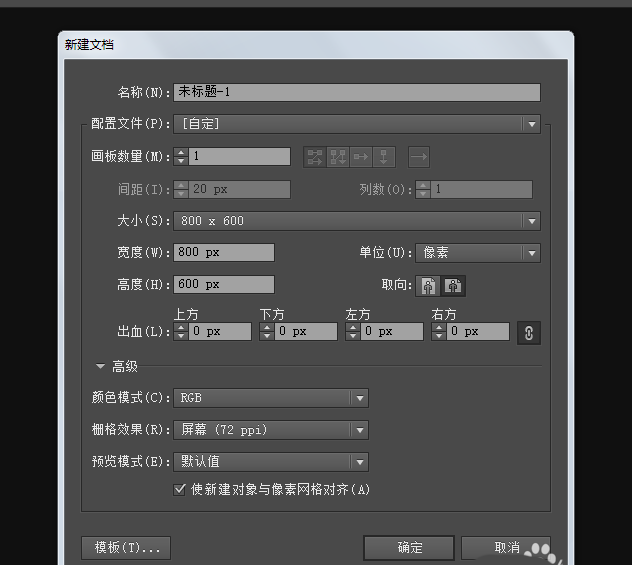
Task: Click the 下方 bottom bleed value field
Action: tap(306, 332)
